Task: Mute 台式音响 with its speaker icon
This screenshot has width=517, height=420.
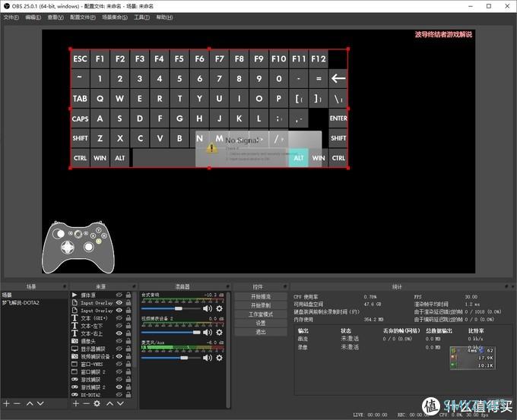Action: pos(208,308)
